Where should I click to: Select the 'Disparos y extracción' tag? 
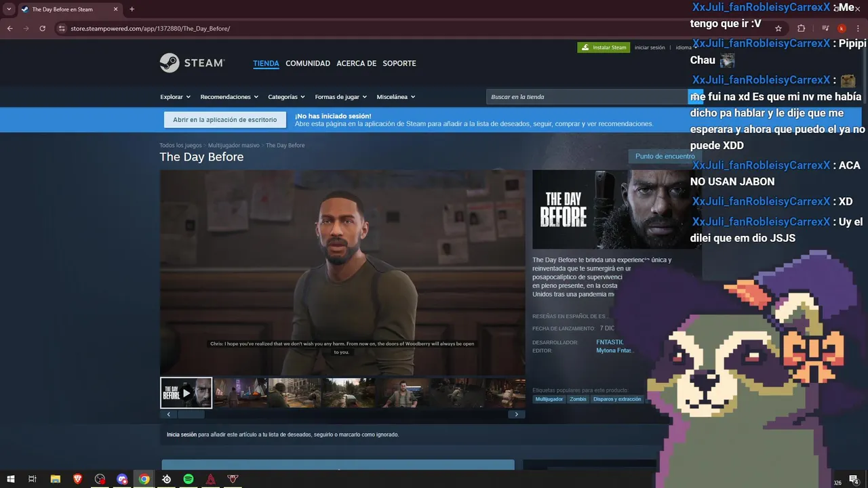pyautogui.click(x=617, y=399)
